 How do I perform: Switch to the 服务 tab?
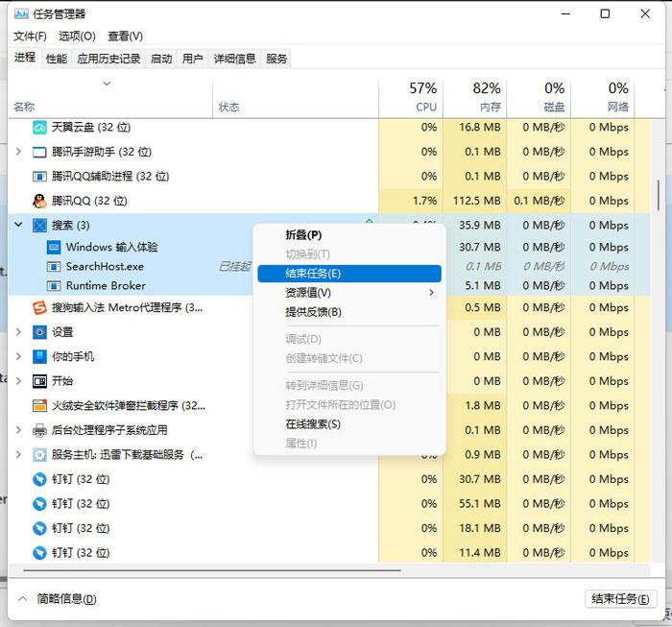pyautogui.click(x=276, y=59)
